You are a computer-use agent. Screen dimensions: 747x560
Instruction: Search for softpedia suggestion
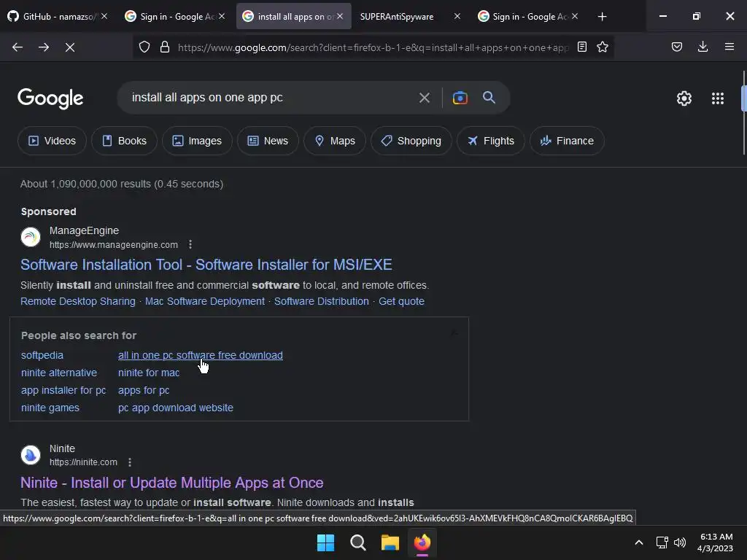(42, 355)
